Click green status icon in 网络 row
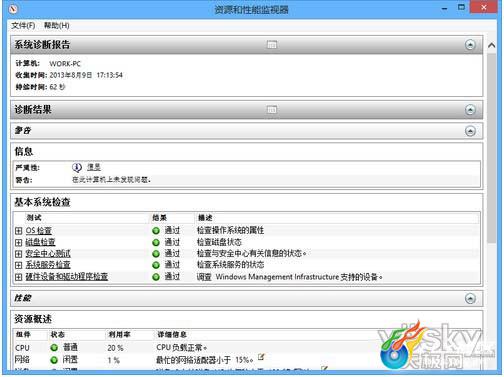The image size is (504, 377). pos(54,360)
